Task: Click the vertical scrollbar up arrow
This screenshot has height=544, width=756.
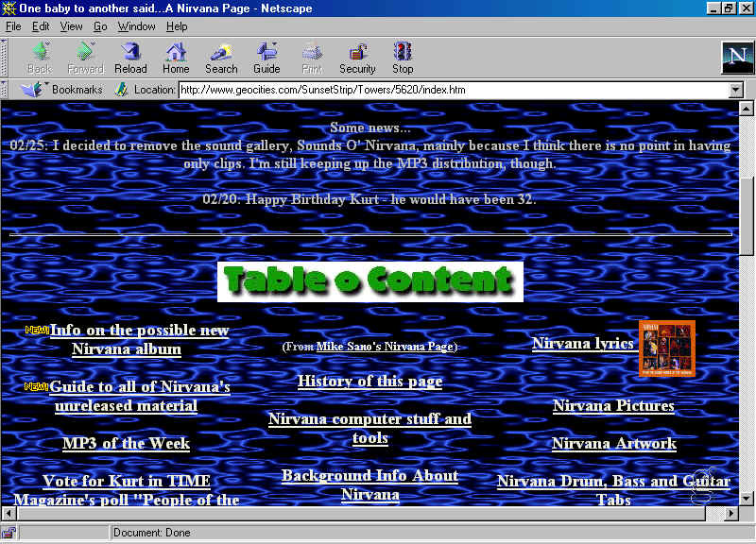Action: pyautogui.click(x=747, y=108)
